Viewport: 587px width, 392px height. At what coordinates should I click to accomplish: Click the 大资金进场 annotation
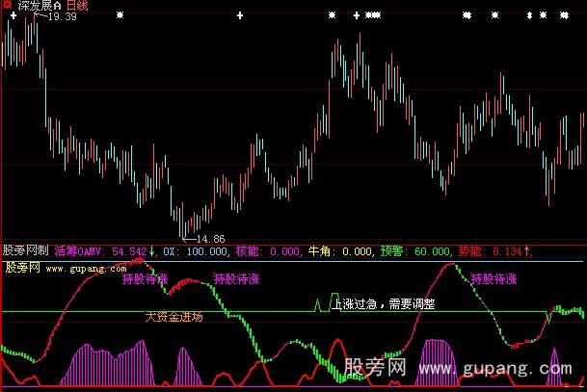(x=173, y=317)
